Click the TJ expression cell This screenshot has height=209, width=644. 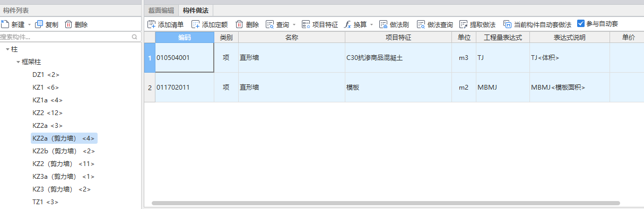[x=502, y=57]
